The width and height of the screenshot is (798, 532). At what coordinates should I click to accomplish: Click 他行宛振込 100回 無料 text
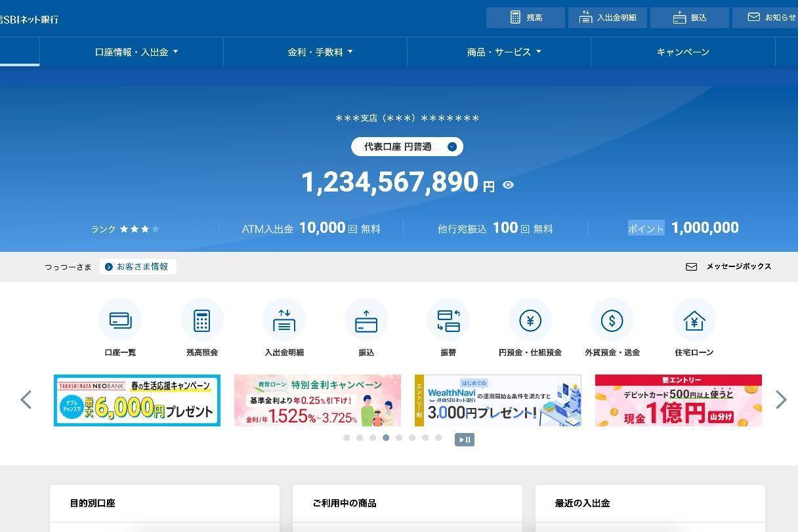pyautogui.click(x=495, y=228)
